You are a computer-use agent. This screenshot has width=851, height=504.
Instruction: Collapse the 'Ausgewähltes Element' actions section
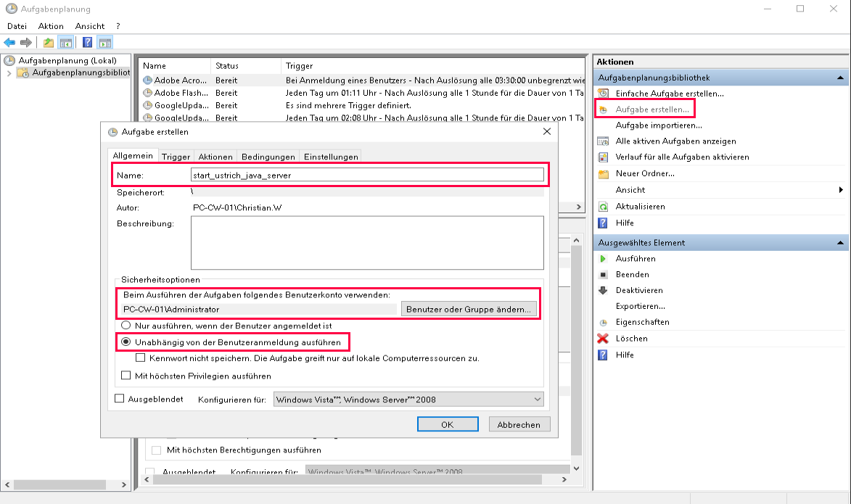pos(840,243)
